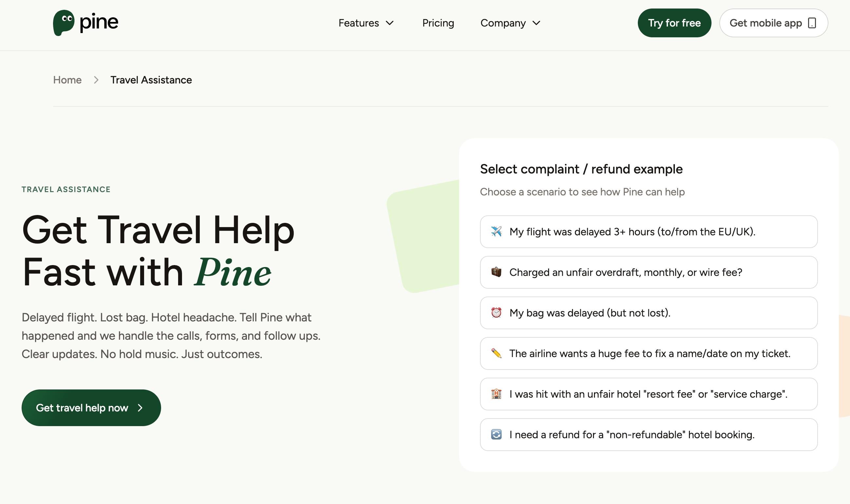The image size is (850, 504).
Task: Click the mobile phone icon in Get mobile app
Action: click(812, 23)
